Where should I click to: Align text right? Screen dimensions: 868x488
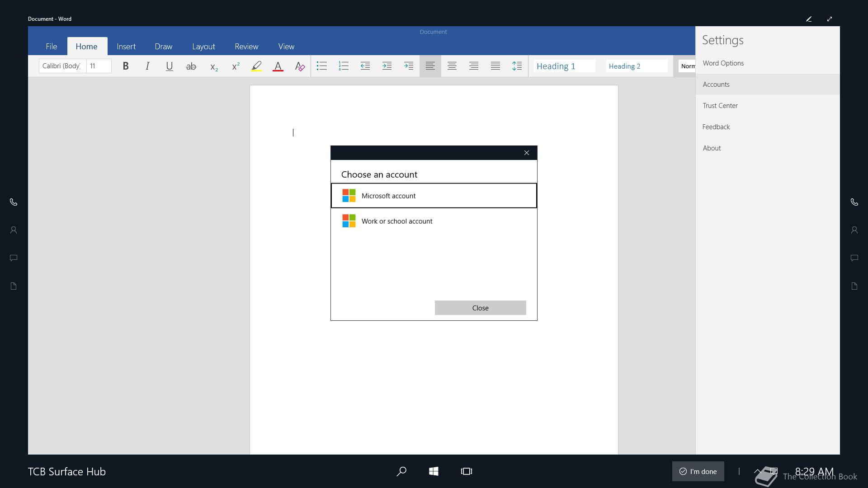click(473, 66)
